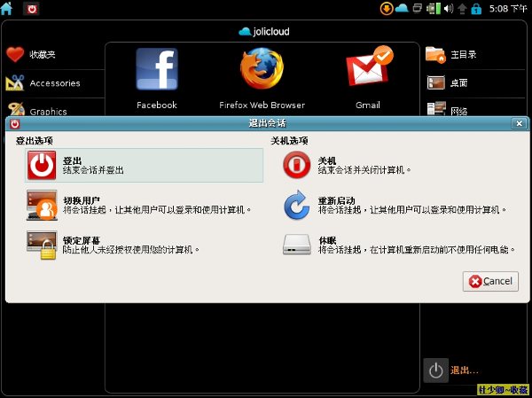Select the red power taskbar item
This screenshot has height=398, width=532.
tap(31, 9)
